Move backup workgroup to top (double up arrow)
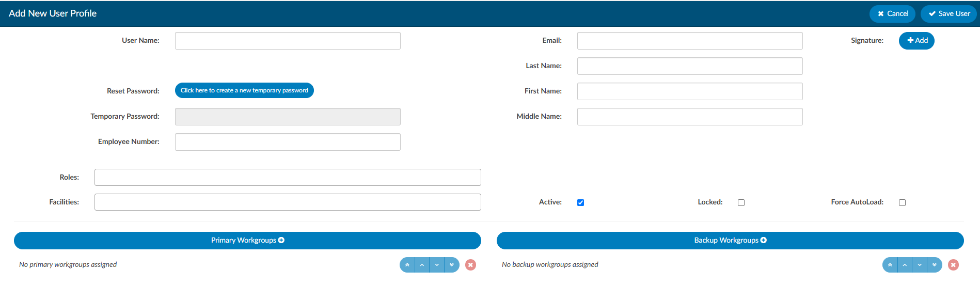Viewport: 980px width, 286px height. click(x=890, y=265)
